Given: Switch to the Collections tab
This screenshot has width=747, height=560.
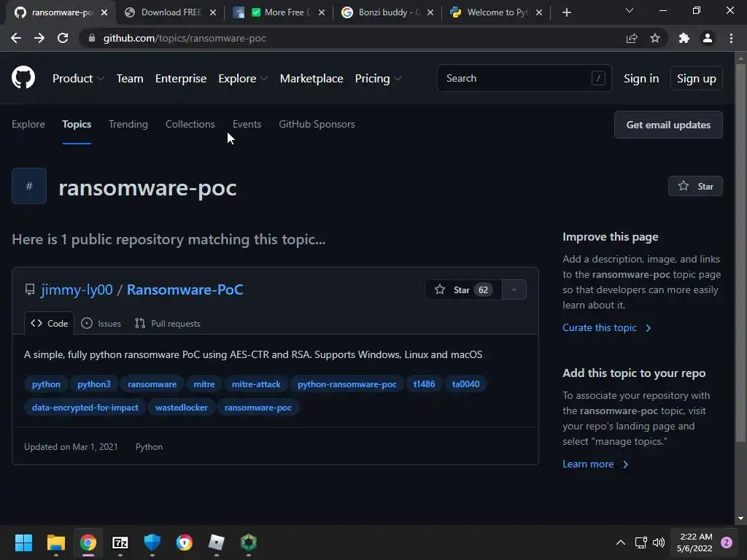Looking at the screenshot, I should point(190,124).
